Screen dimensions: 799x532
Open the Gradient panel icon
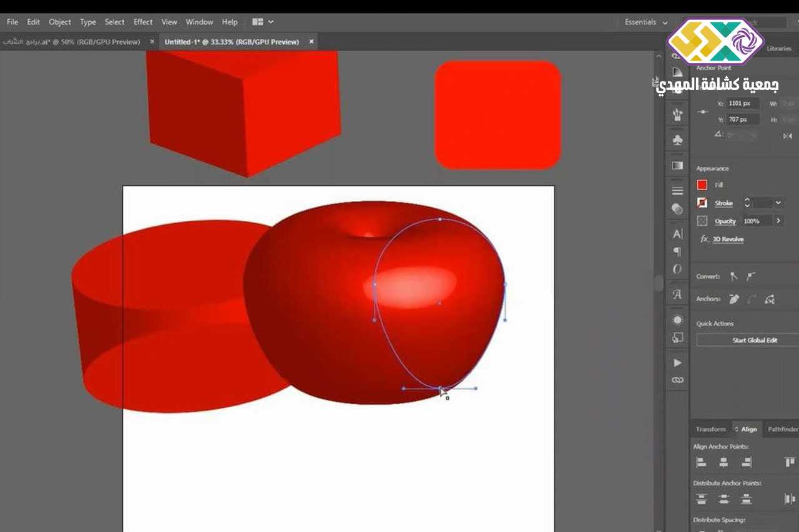tap(677, 165)
